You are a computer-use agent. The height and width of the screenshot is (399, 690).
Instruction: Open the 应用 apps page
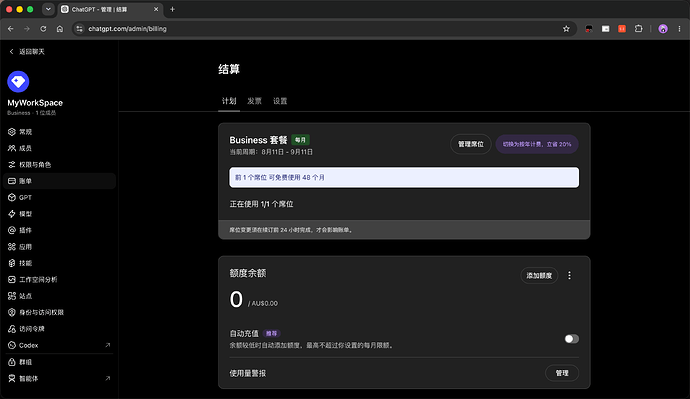pos(59,247)
